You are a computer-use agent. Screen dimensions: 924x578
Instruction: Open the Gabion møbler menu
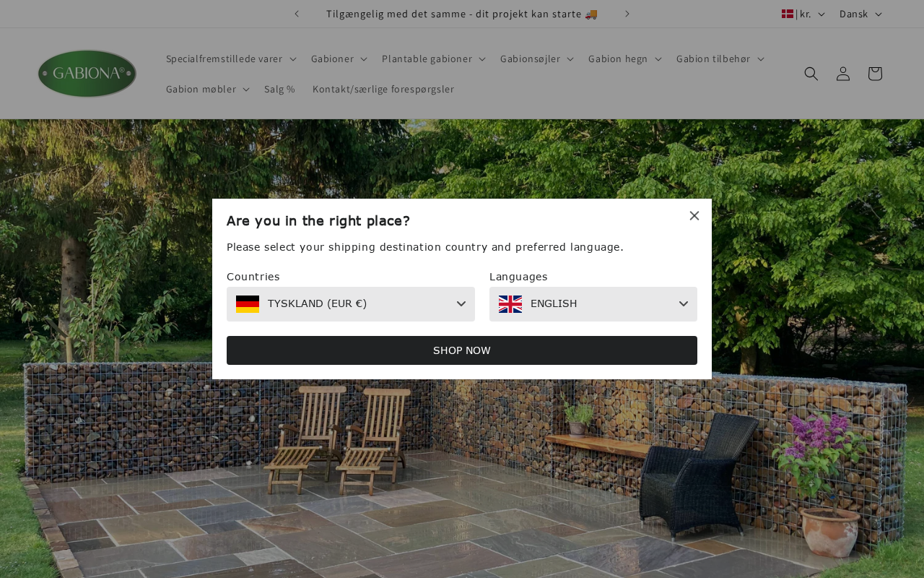coord(208,89)
